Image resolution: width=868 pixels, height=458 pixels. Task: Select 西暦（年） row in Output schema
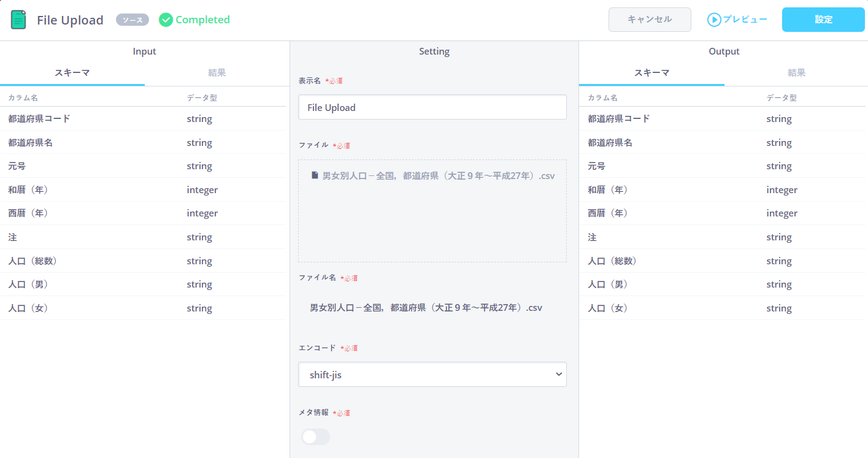[723, 213]
